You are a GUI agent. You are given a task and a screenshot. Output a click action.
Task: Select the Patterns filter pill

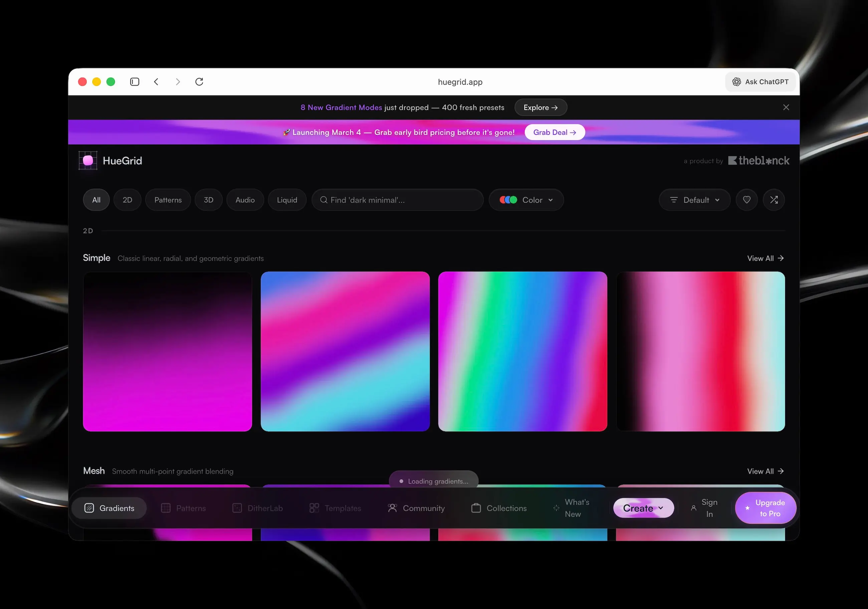click(x=168, y=200)
